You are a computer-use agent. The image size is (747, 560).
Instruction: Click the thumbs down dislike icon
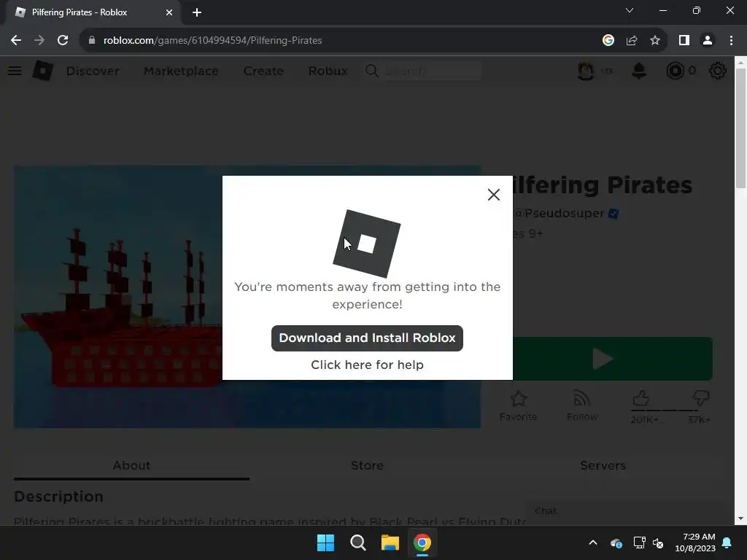[701, 398]
